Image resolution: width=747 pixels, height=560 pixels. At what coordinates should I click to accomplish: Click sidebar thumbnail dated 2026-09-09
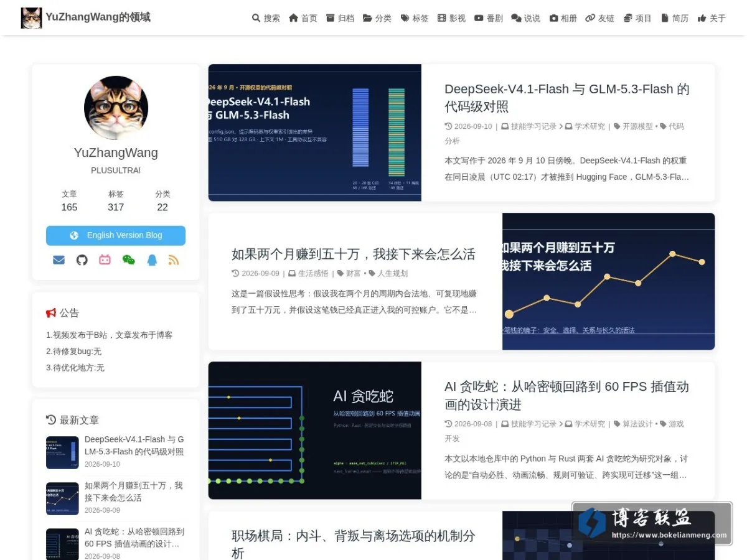point(62,498)
